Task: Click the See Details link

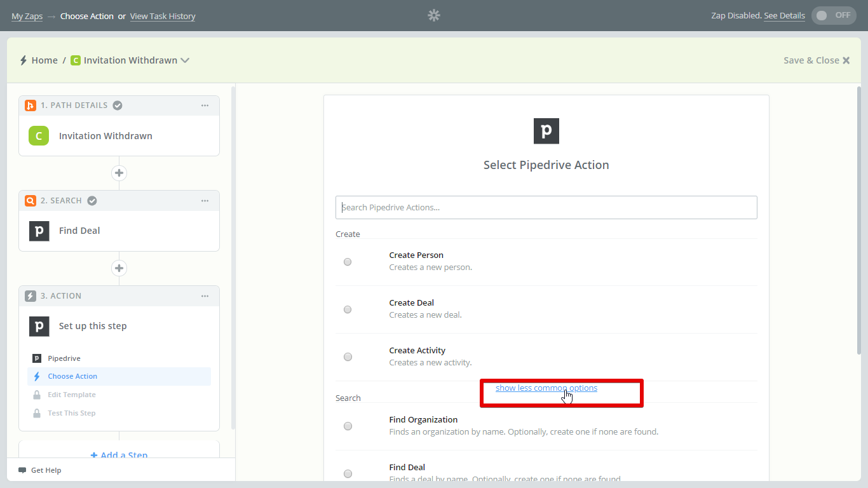Action: point(784,15)
